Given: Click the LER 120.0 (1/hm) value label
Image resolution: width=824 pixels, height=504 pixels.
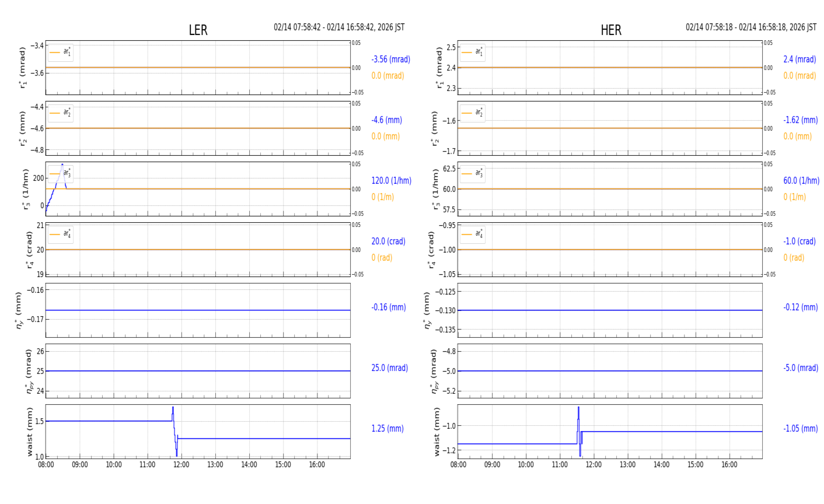Looking at the screenshot, I should pyautogui.click(x=391, y=181).
